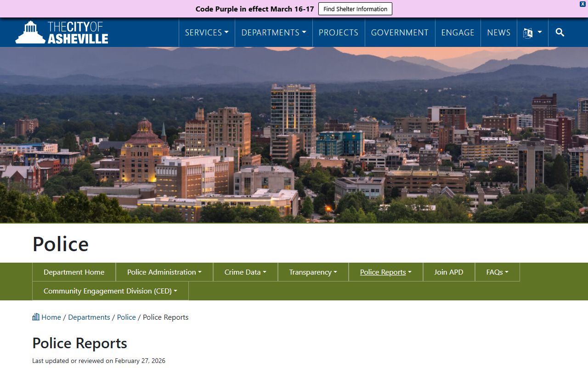Expand the Police Reports submenu
588x368 pixels.
click(x=386, y=272)
